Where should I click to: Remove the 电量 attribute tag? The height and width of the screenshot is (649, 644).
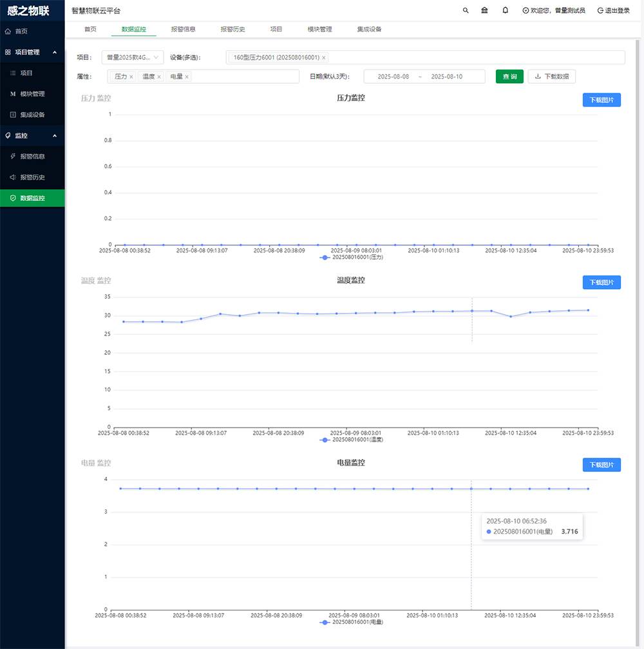(x=187, y=77)
